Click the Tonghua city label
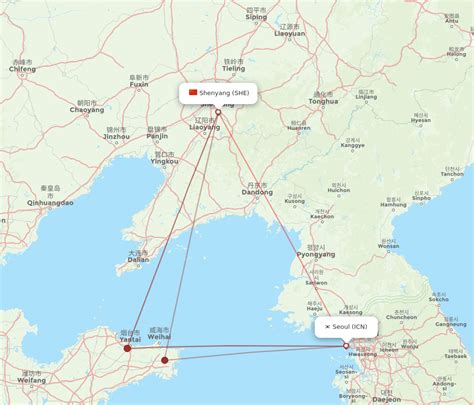The image size is (474, 405). click(323, 101)
